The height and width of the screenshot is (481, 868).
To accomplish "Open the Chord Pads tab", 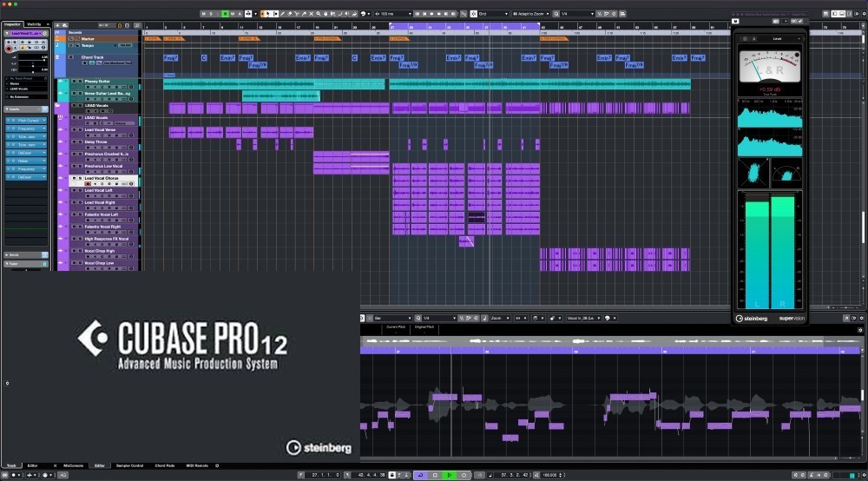I will (164, 465).
